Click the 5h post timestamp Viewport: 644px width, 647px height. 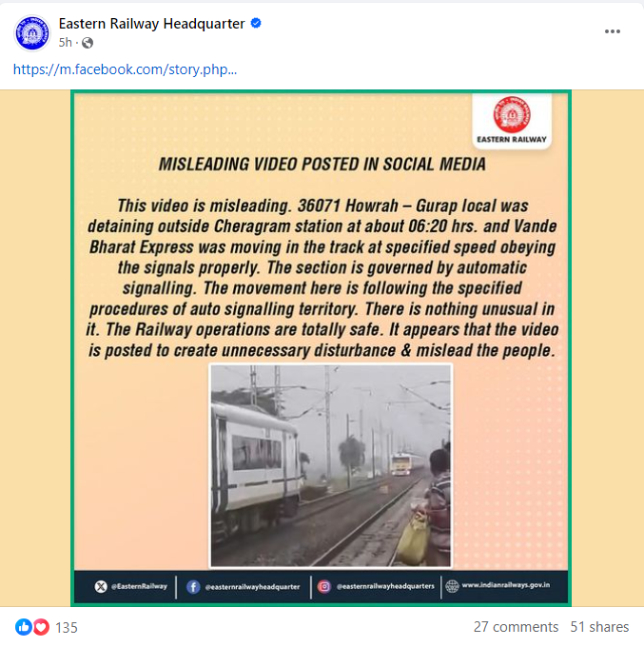(66, 43)
